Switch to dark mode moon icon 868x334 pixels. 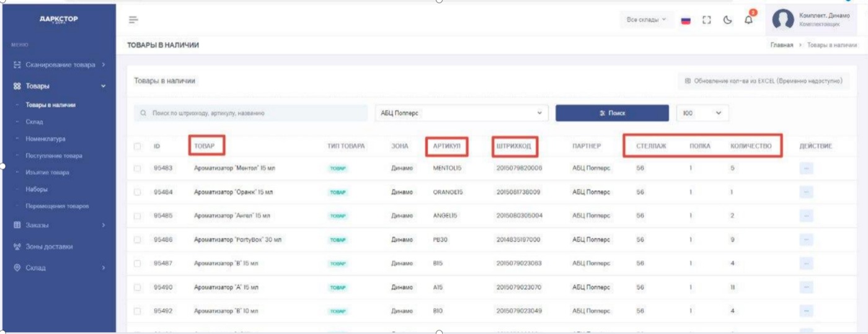[x=727, y=20]
